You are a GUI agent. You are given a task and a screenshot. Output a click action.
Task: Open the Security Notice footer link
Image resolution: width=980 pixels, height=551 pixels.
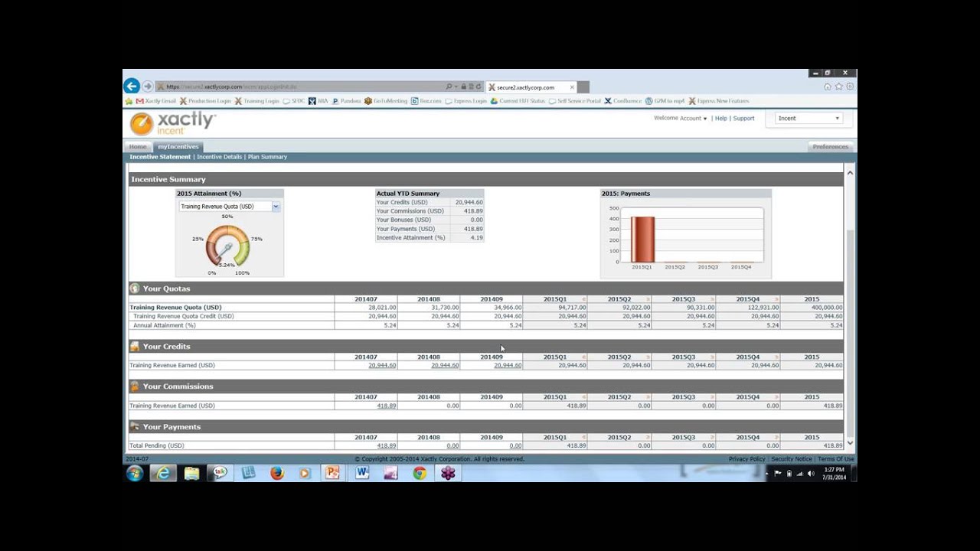click(x=792, y=459)
